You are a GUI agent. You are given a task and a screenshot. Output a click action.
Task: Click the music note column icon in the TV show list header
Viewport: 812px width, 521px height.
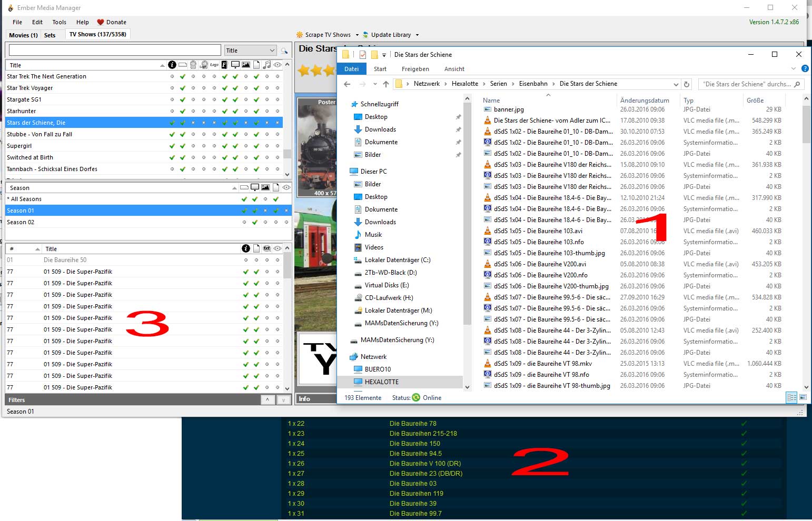[x=267, y=65]
